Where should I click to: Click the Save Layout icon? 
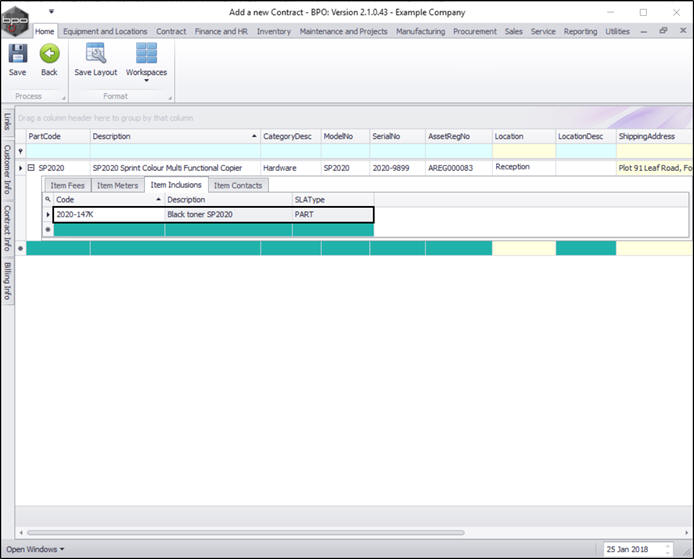(x=96, y=53)
